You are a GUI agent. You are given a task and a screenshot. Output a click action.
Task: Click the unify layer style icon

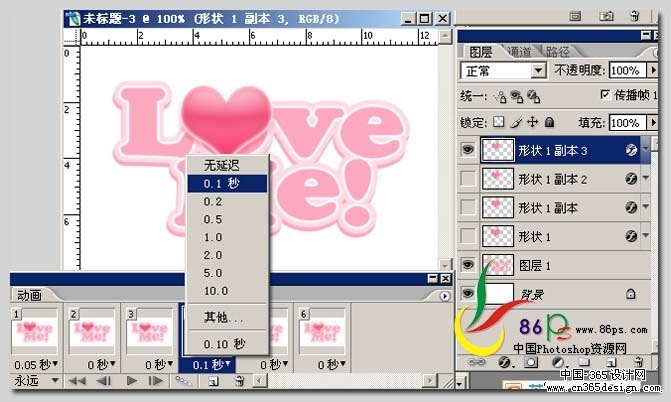coord(533,97)
